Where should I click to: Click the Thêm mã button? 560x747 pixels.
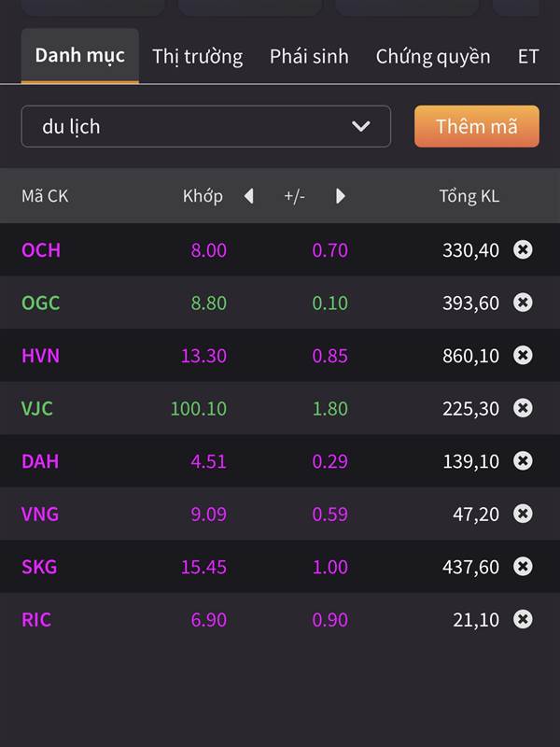point(477,126)
